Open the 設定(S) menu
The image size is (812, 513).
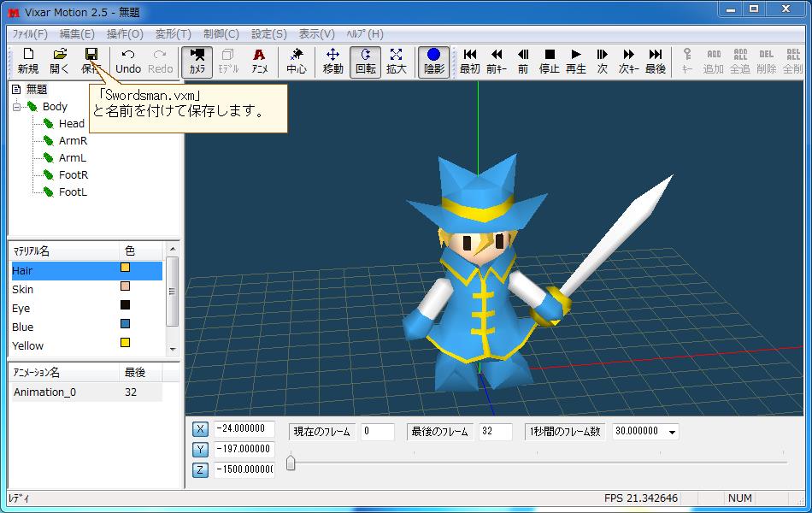tap(268, 33)
